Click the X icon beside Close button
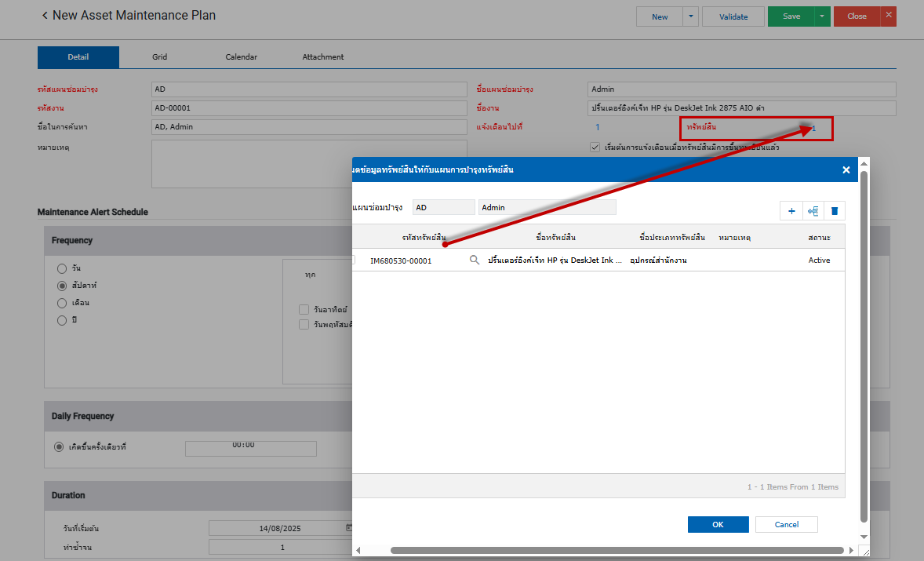 (x=888, y=16)
